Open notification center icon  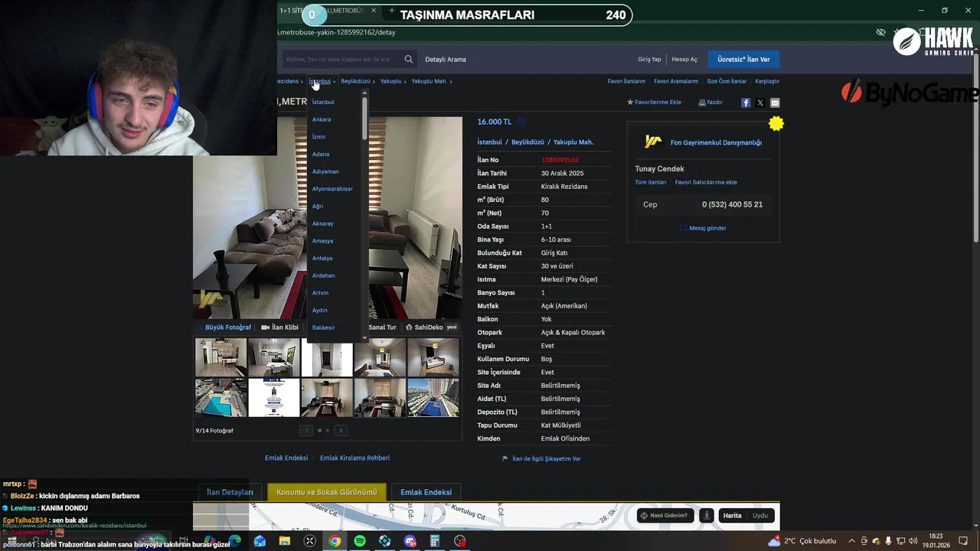point(963,541)
